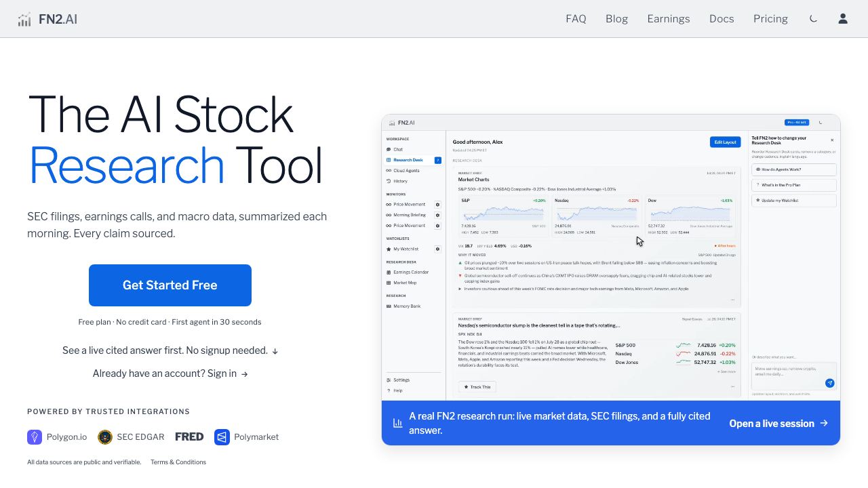Click the FRED integration logo
Screen dimensions: 868x488
tap(189, 437)
